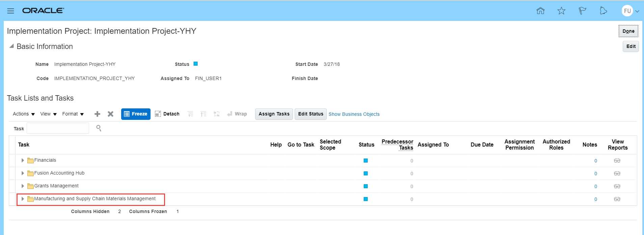Click the Authorized Roles column header
The width and height of the screenshot is (644, 235).
click(556, 145)
